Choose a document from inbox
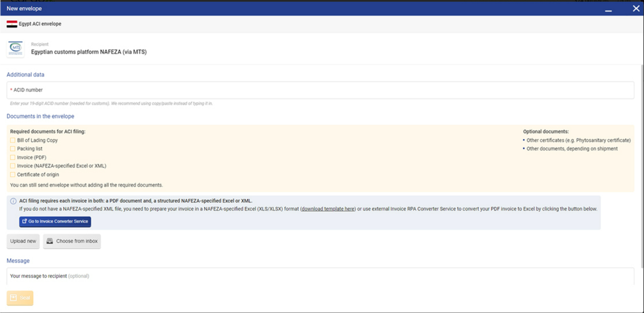Viewport: 644px width, 313px height. pyautogui.click(x=72, y=241)
